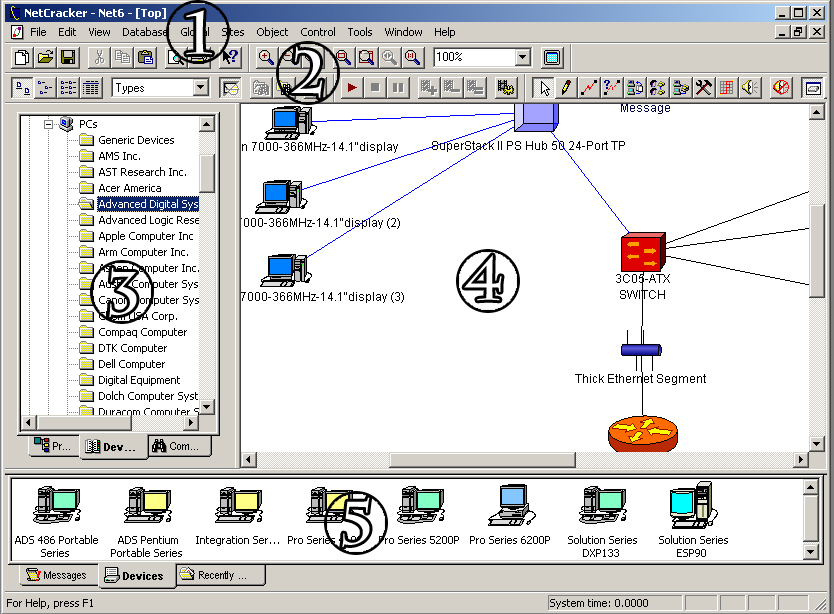
Task: Select the Solution Series ESP90 device
Action: point(693,521)
